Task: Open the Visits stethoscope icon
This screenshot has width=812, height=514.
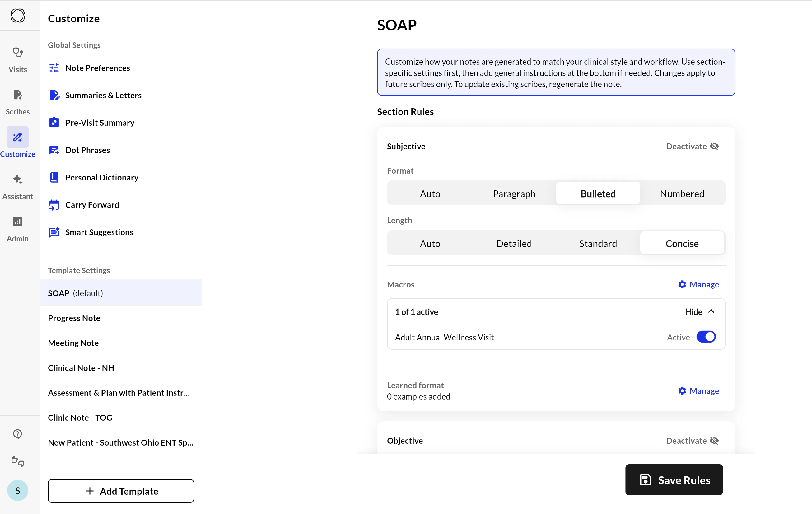Action: click(x=17, y=53)
